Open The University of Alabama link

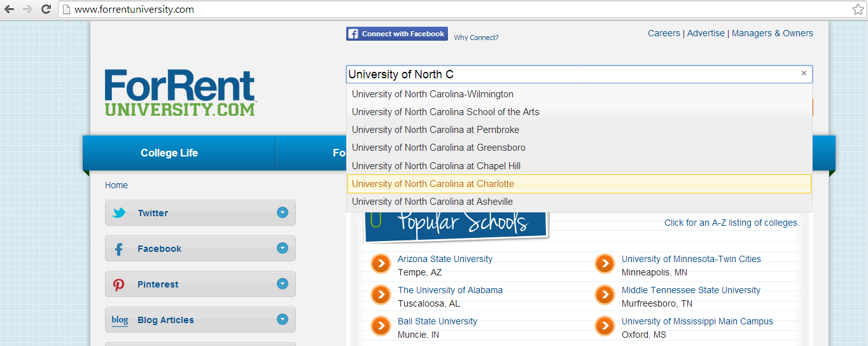pos(450,290)
